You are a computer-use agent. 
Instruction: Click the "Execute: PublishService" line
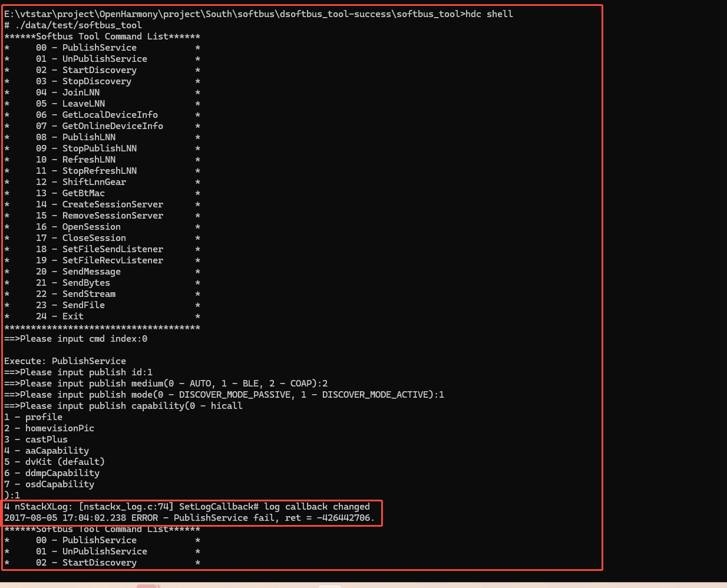point(65,361)
